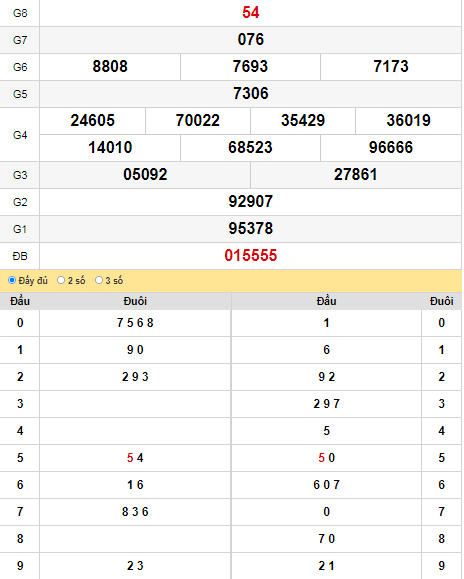Click G6 number 7173
This screenshot has width=464, height=579.
click(x=391, y=66)
